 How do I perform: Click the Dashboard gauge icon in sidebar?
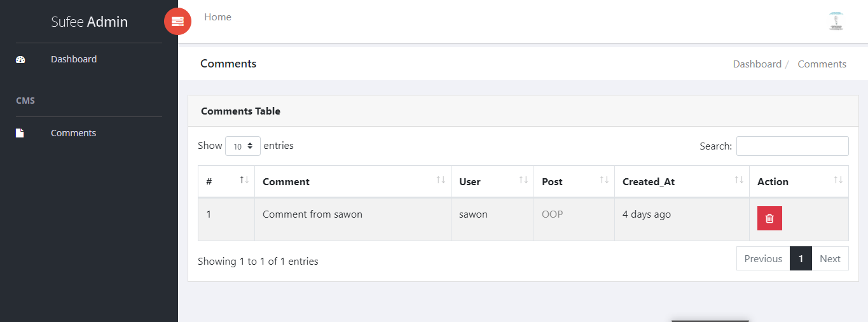tap(20, 60)
